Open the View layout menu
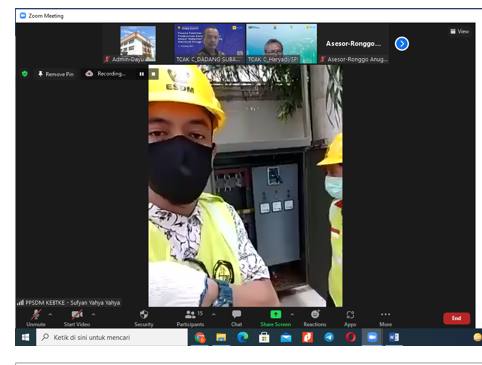482x365 pixels. (459, 31)
